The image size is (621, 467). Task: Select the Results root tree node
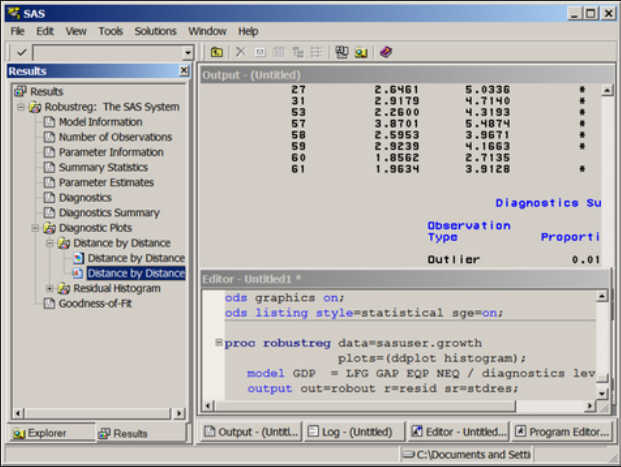(46, 91)
